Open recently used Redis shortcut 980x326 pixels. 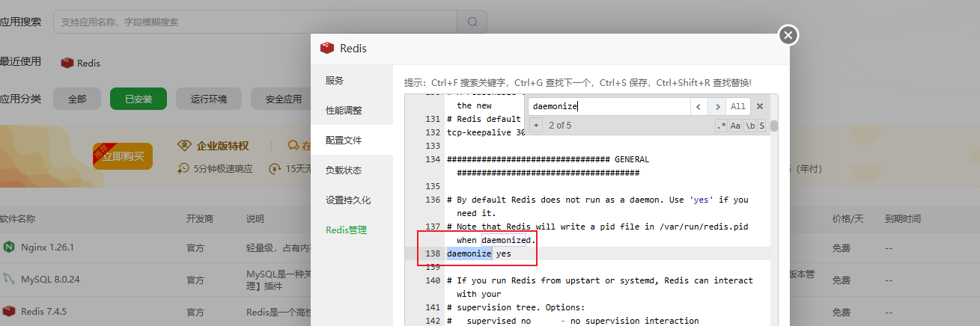coord(81,63)
